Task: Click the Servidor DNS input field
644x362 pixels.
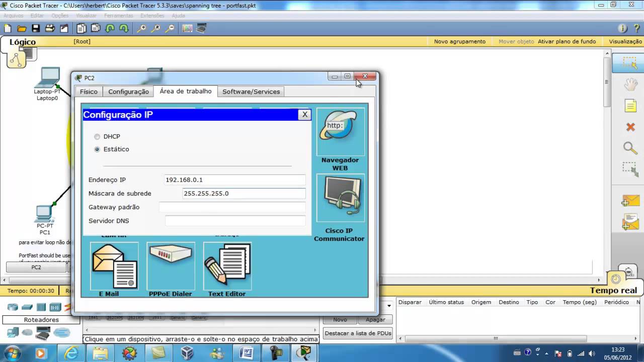Action: pos(235,221)
